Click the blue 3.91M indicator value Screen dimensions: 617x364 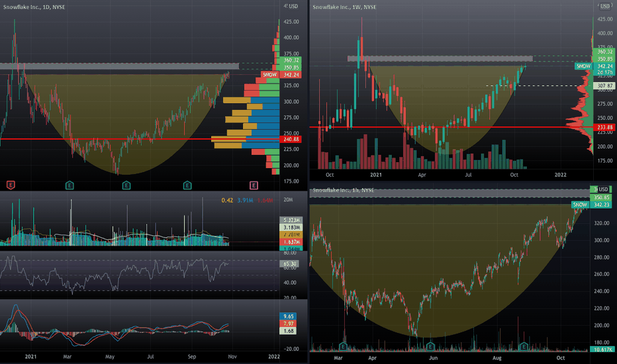(245, 201)
